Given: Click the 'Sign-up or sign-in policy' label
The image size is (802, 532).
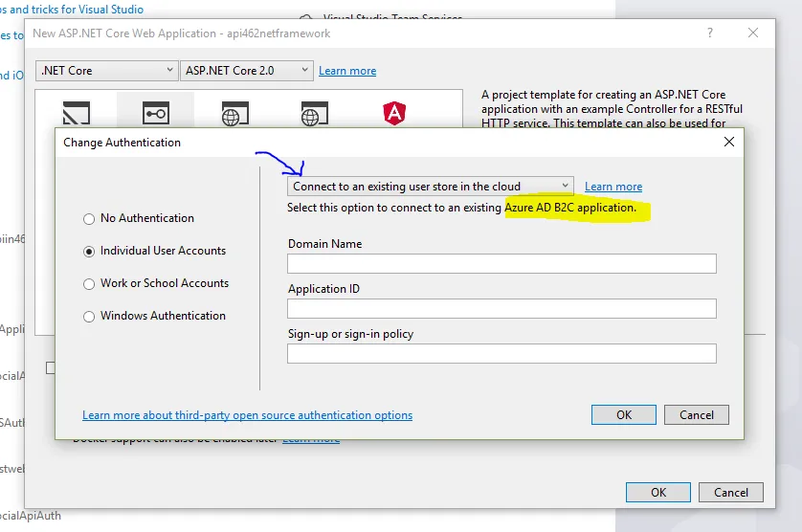Looking at the screenshot, I should point(351,334).
